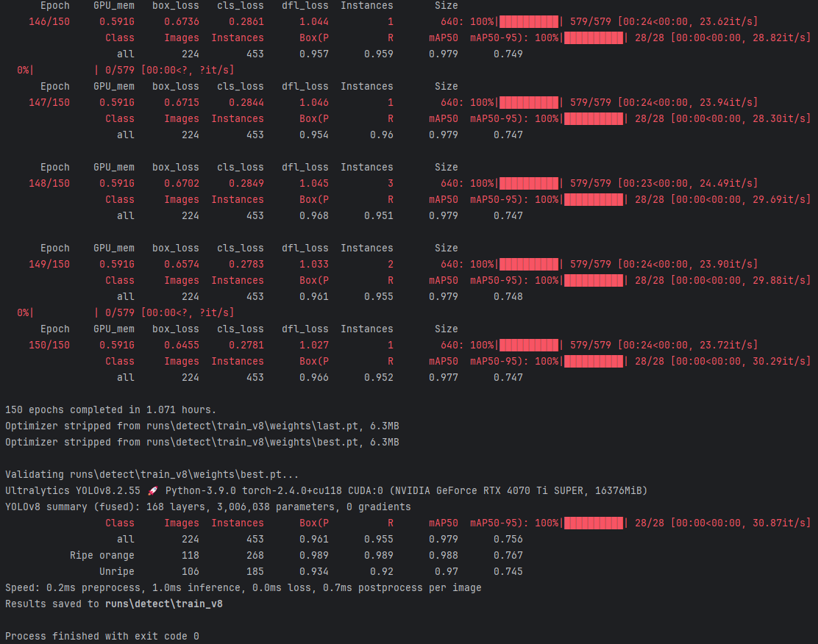Click the validation speed text 28.82it/s
The width and height of the screenshot is (818, 644).
tap(779, 38)
